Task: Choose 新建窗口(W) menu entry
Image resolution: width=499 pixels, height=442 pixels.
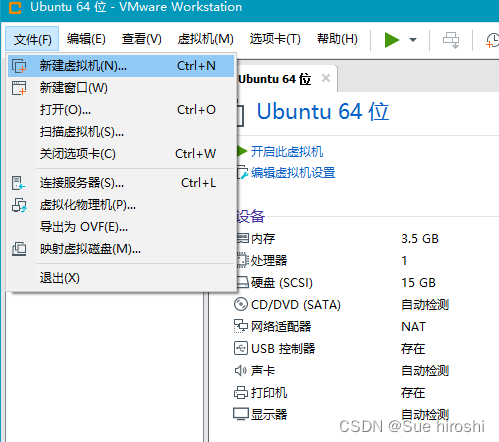Action: 121,88
